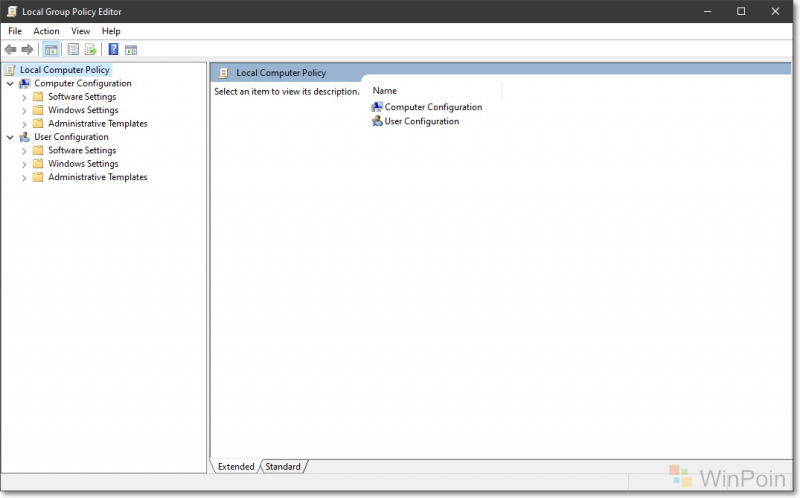Screen dimensions: 800x498
Task: Expand Software Settings under Computer Configuration
Action: pos(24,97)
